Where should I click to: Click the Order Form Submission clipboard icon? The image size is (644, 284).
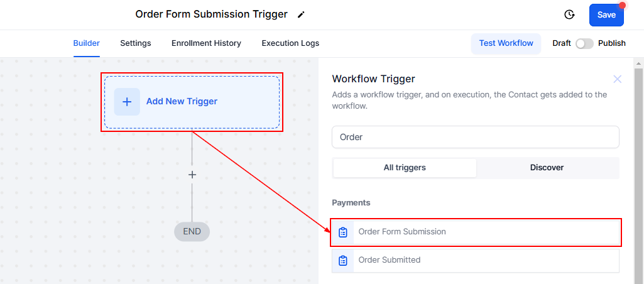[x=343, y=232]
